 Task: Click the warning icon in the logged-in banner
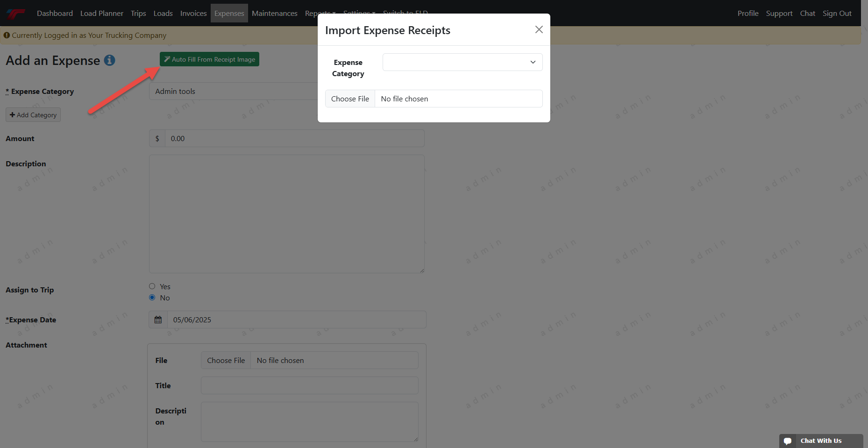pyautogui.click(x=7, y=35)
